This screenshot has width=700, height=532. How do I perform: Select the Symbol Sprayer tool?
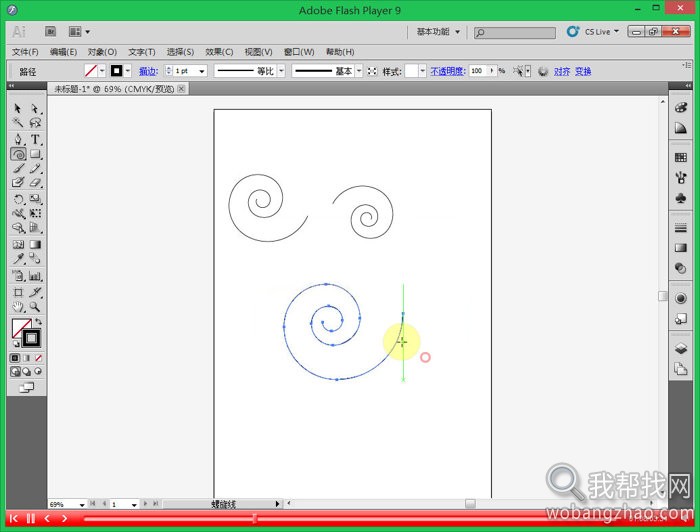[x=18, y=275]
